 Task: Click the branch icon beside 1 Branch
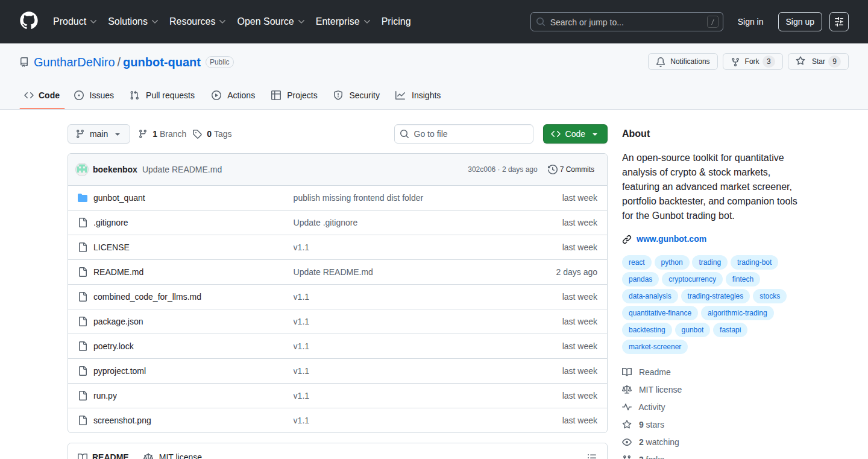pyautogui.click(x=143, y=134)
